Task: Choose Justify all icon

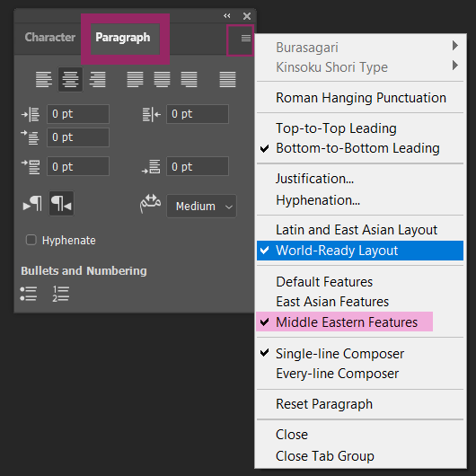Action: 228,80
